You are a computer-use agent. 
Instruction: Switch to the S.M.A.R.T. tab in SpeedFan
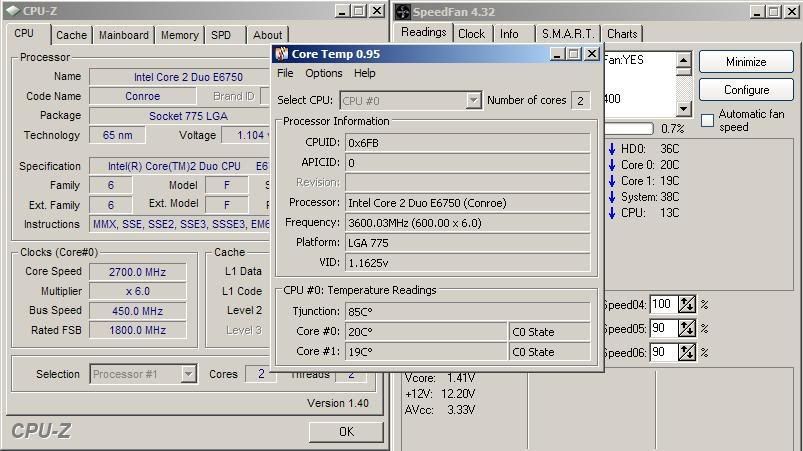(x=567, y=34)
